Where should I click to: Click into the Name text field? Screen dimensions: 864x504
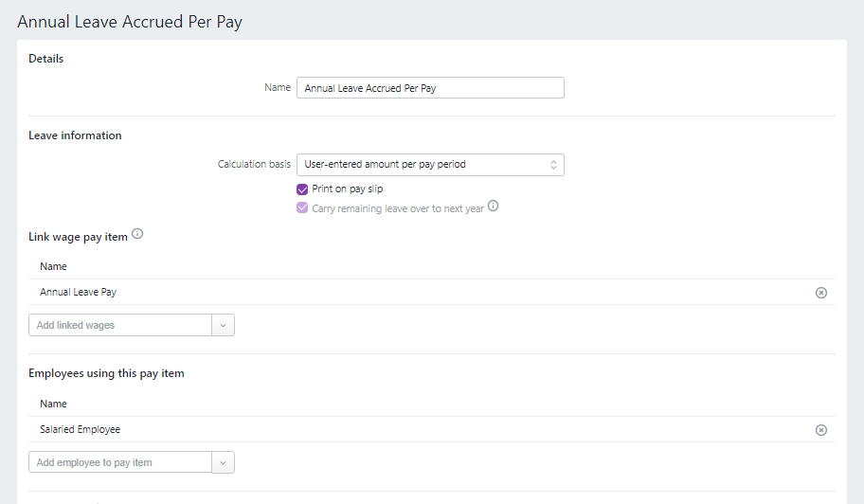click(429, 88)
